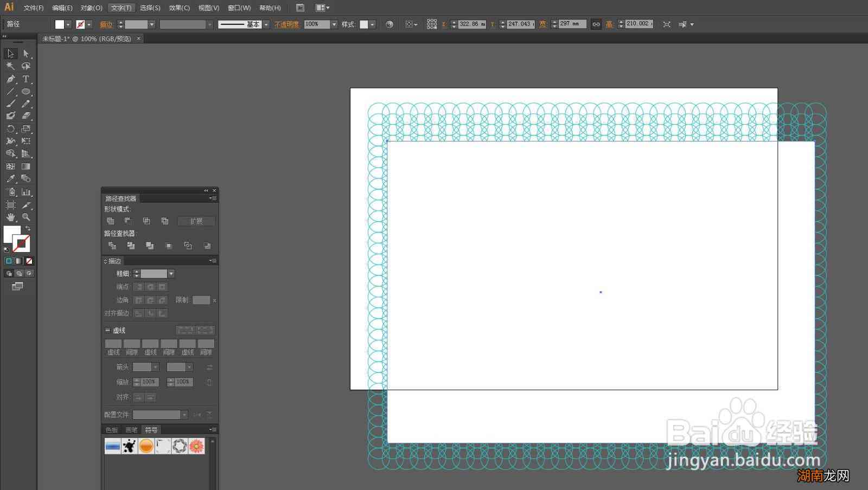Select the Artboard tool
Viewport: 868px width, 490px height.
tap(10, 205)
